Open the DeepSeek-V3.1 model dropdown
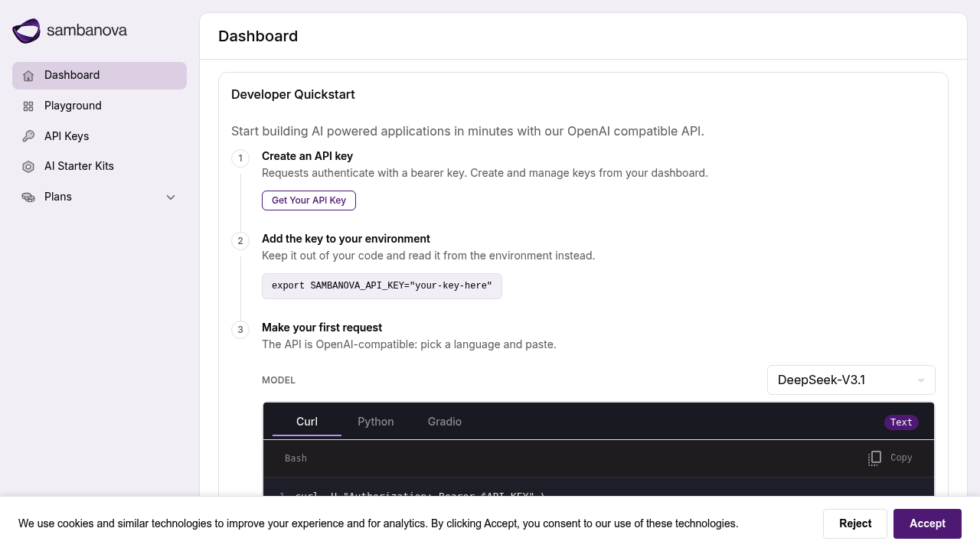The image size is (980, 551). click(851, 380)
